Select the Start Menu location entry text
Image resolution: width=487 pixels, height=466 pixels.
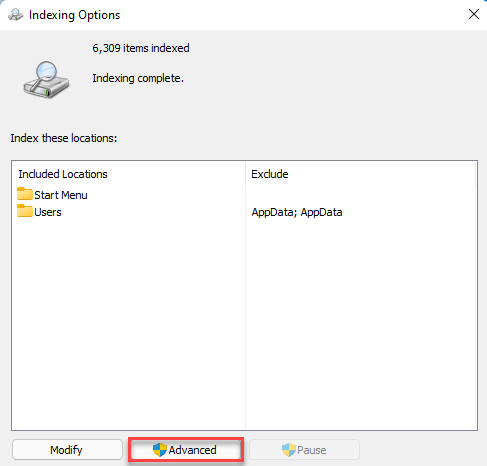[61, 195]
